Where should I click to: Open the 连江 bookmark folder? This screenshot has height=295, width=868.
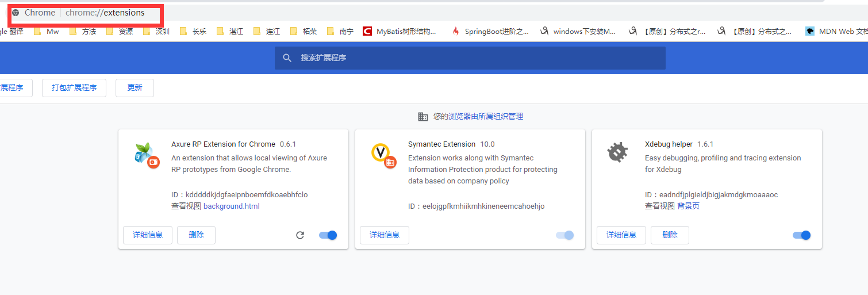coord(267,31)
